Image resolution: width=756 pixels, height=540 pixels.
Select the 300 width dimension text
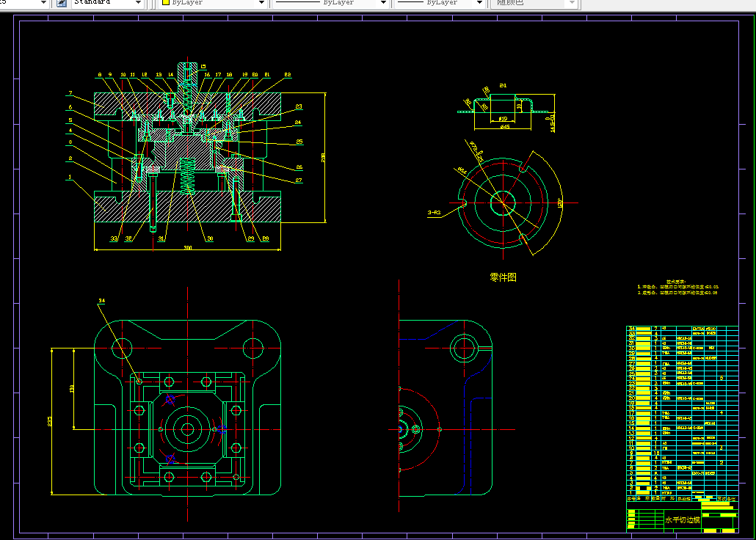point(188,248)
